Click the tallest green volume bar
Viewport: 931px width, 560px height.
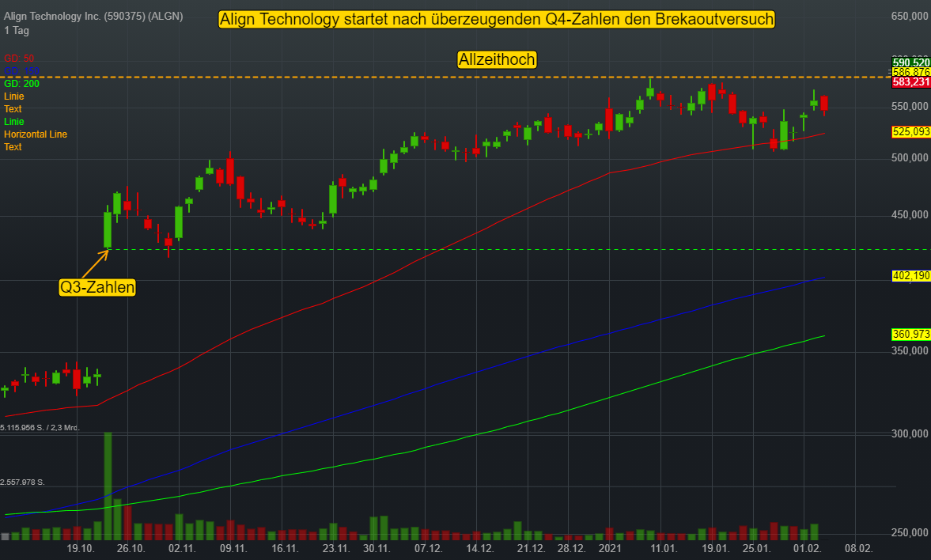click(x=108, y=486)
